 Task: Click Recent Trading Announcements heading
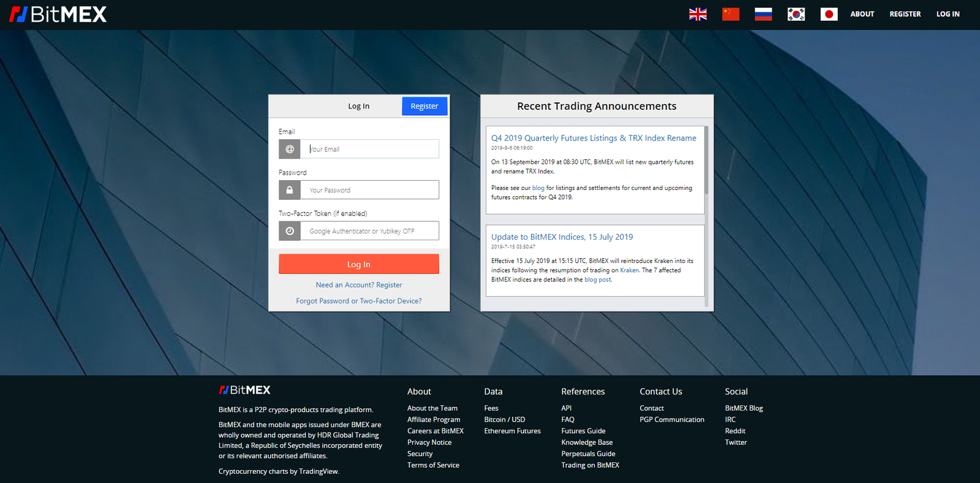coord(597,106)
